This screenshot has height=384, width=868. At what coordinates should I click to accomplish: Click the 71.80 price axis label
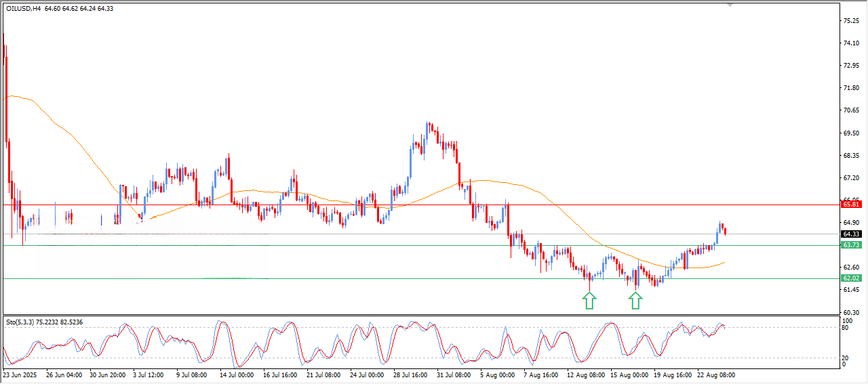click(851, 88)
